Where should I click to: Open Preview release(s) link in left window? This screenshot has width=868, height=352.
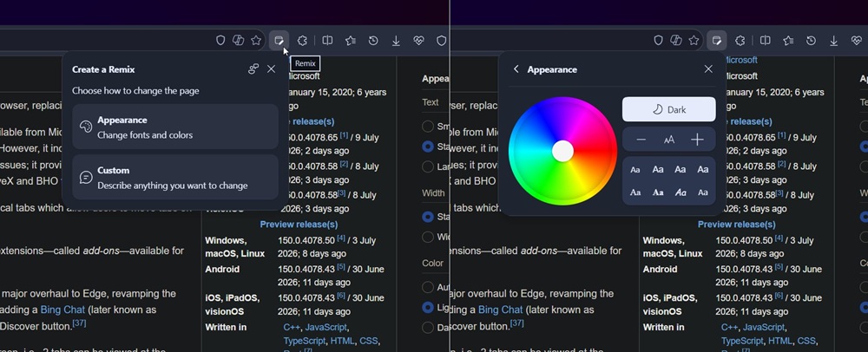click(299, 225)
